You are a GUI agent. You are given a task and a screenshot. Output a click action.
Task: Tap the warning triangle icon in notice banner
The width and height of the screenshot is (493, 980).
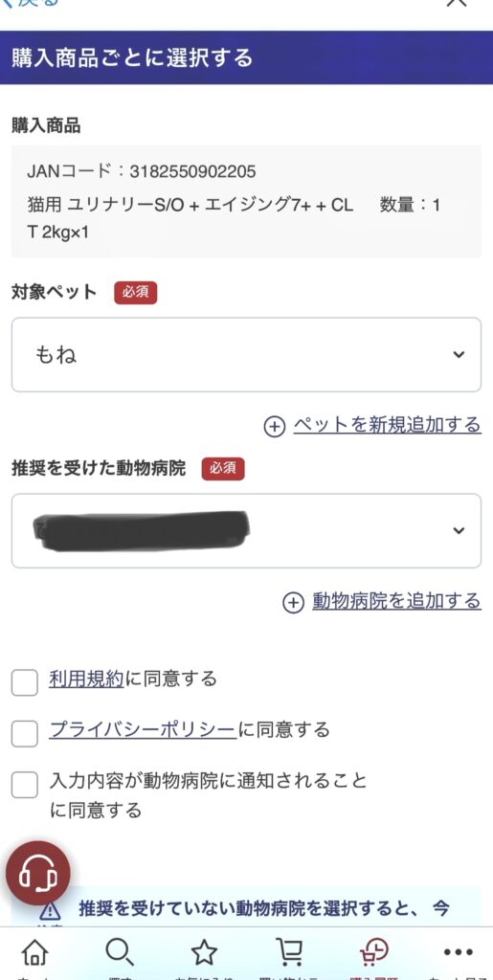tap(50, 911)
